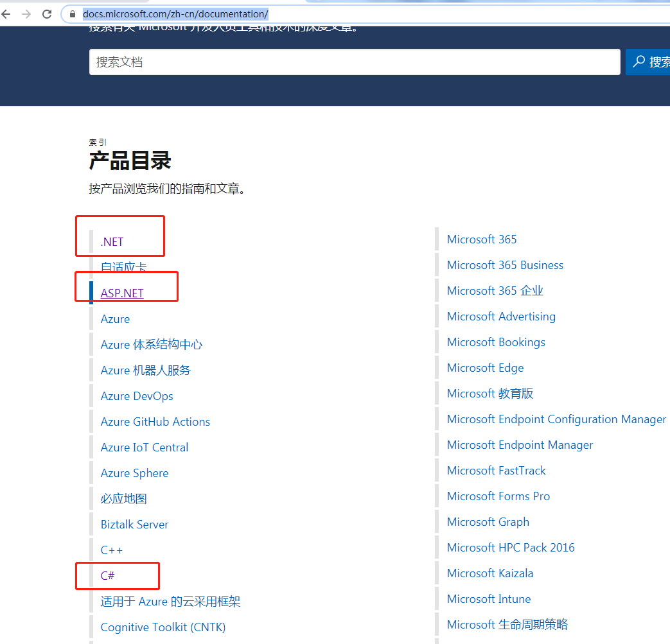Image resolution: width=670 pixels, height=644 pixels.
Task: Open the ASP.NET documentation link
Action: 122,293
